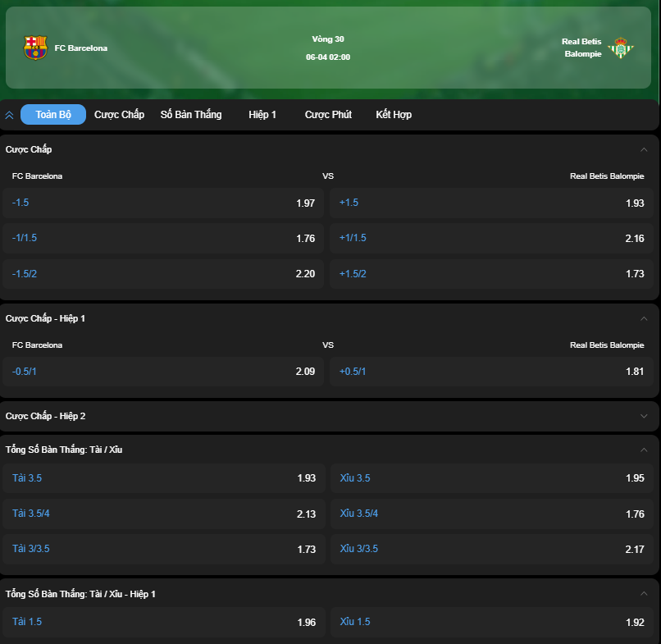Click Tổng Số Bàn Thắng: Tài / Xỉu title
The image size is (661, 644).
(64, 450)
